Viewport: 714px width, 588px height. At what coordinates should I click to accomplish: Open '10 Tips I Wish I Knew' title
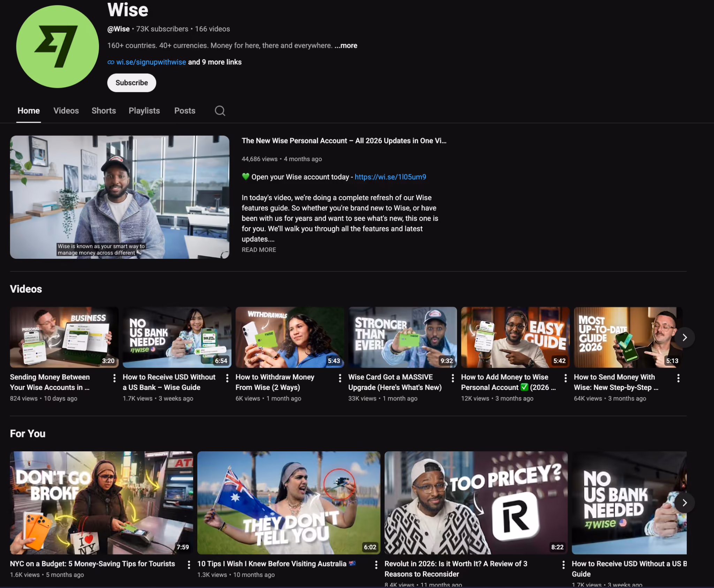click(276, 564)
